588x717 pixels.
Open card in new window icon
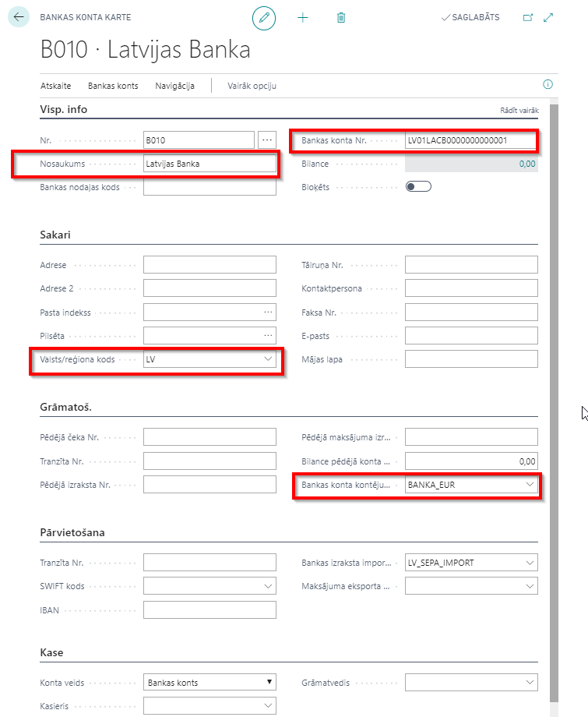tap(528, 17)
